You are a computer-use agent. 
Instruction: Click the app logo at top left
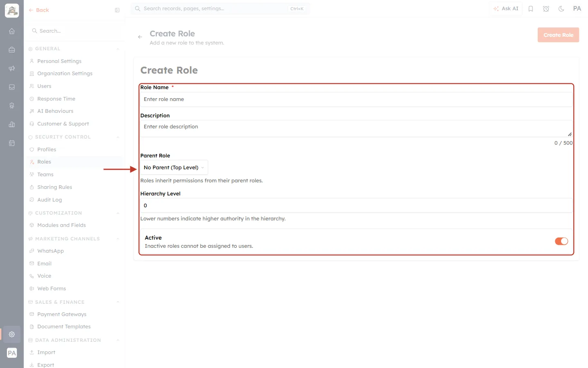tap(12, 11)
